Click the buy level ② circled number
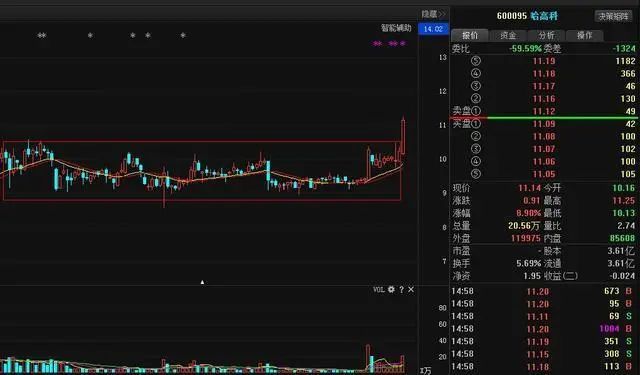 476,136
